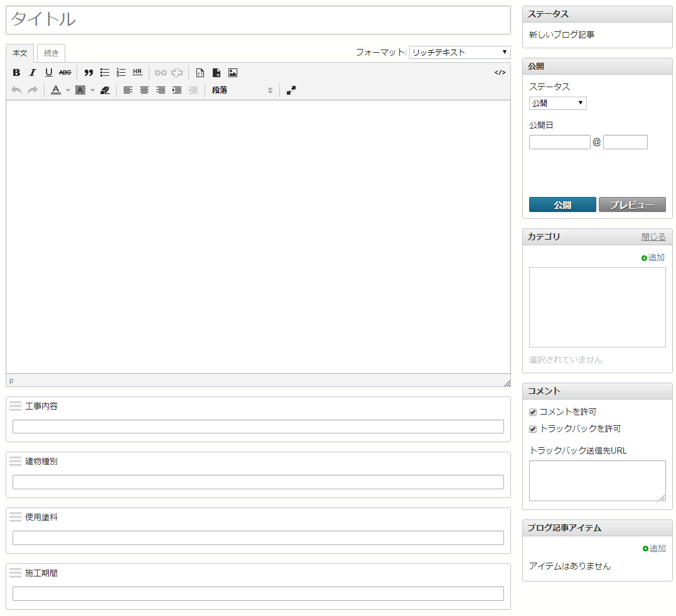Open the background color picker arrow
This screenshot has height=616, width=676.
pos(92,90)
